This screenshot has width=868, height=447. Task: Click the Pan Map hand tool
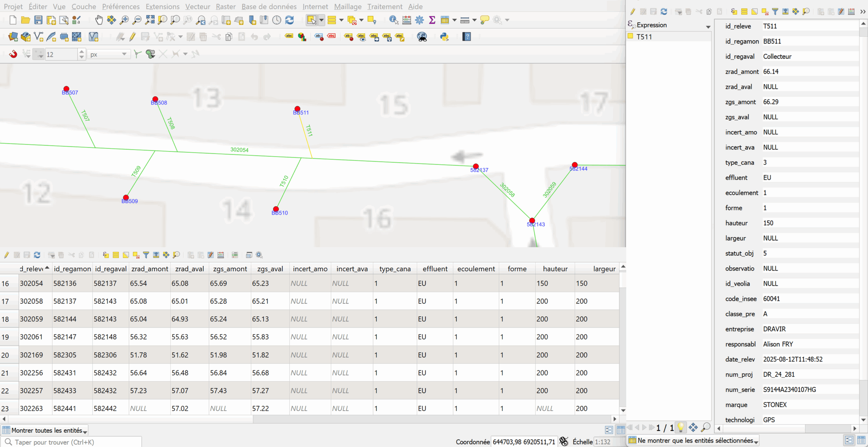click(99, 20)
